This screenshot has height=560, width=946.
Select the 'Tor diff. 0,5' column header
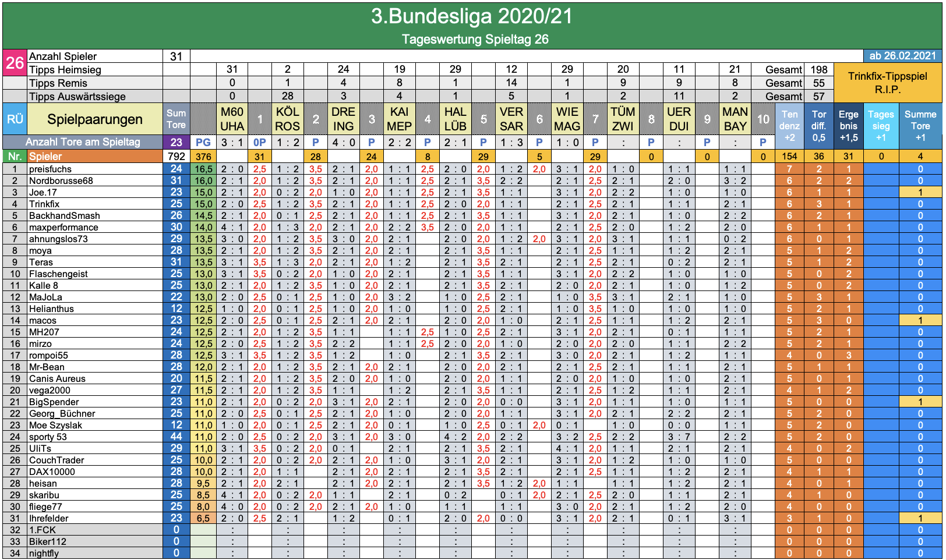coord(819,126)
